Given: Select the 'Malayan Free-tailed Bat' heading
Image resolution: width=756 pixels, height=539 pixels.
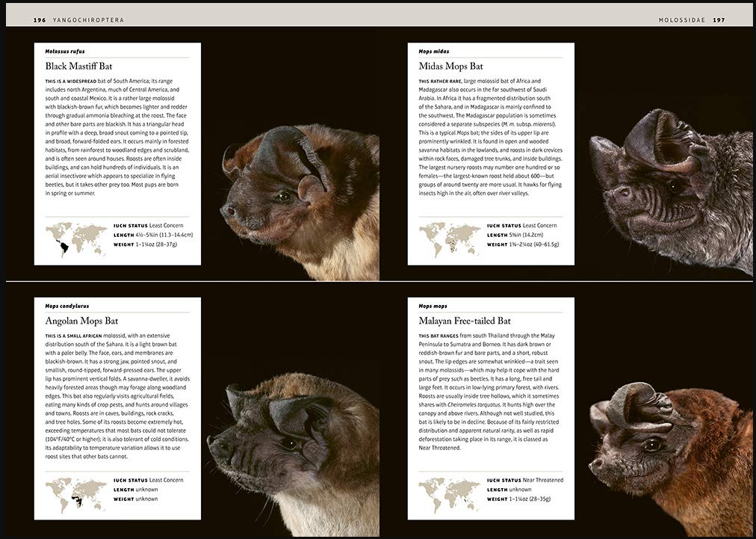Looking at the screenshot, I should (x=465, y=321).
